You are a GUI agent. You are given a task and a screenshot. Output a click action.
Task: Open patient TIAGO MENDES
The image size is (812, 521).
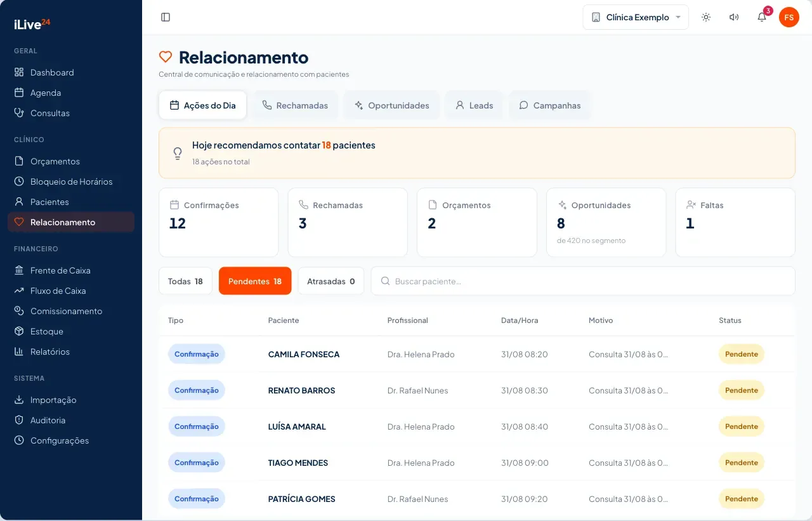298,463
